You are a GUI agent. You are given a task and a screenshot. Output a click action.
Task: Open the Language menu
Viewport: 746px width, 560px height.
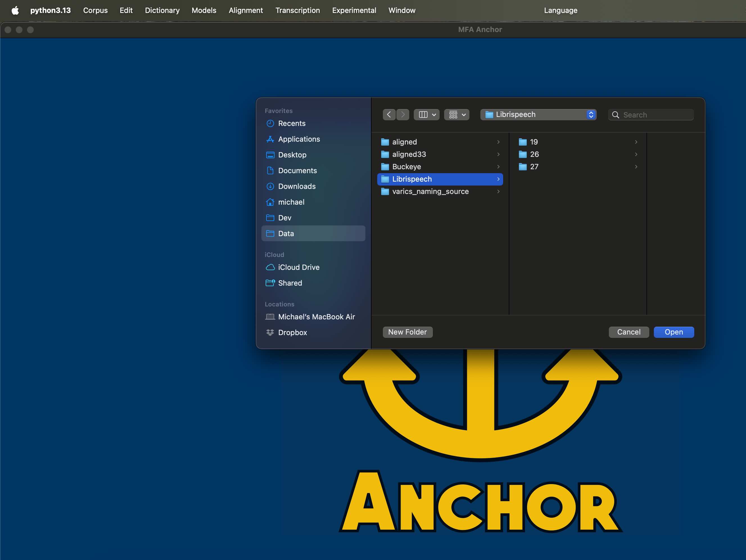point(560,10)
